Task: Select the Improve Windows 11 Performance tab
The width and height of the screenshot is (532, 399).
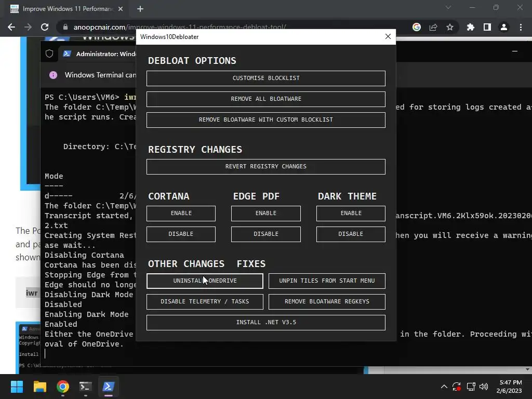Action: (x=67, y=9)
